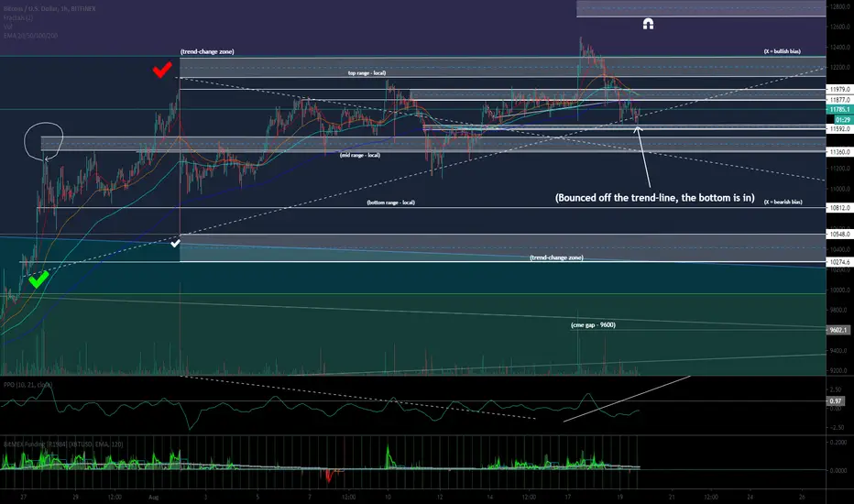Click the 10274.6 price label
The height and width of the screenshot is (504, 854).
point(839,262)
